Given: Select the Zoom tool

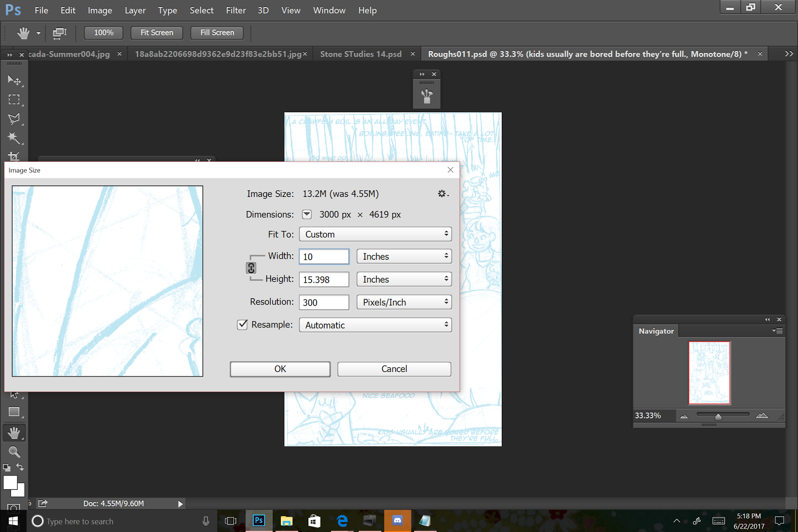Looking at the screenshot, I should (14, 452).
